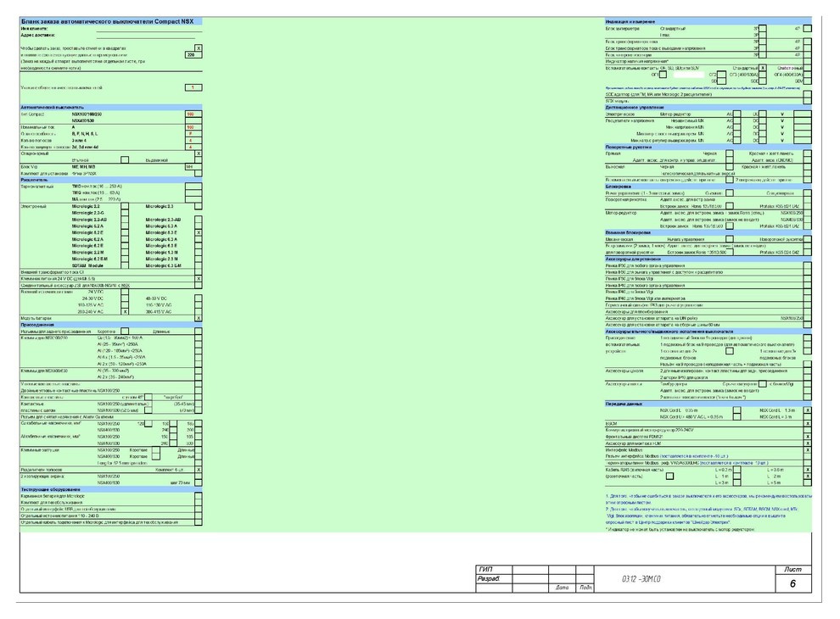Check the OF1 checkbox
Screen dimensions: 840x619
click(x=664, y=75)
